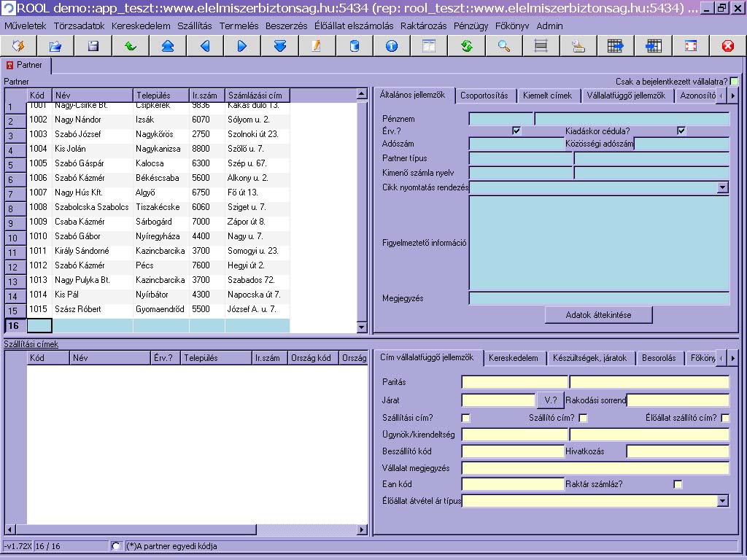Open the Élőállat átvétel ár típus dropdown
Viewport: 747px width, 560px height.
pyautogui.click(x=722, y=500)
